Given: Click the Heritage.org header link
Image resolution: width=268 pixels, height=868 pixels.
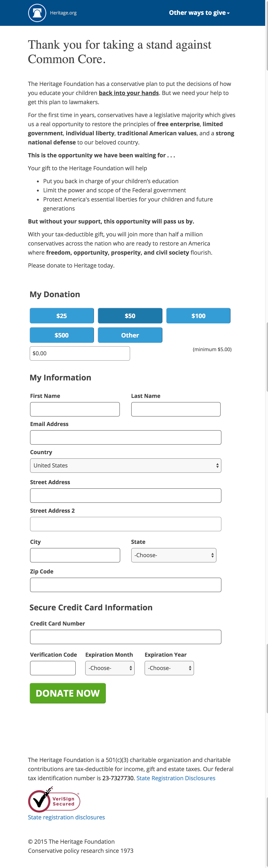Looking at the screenshot, I should click(x=63, y=13).
